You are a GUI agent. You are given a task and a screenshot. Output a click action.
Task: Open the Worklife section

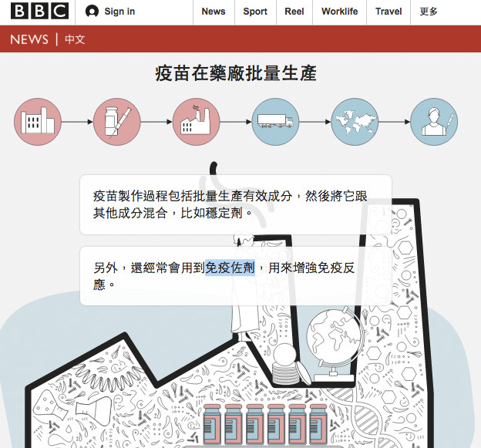339,12
